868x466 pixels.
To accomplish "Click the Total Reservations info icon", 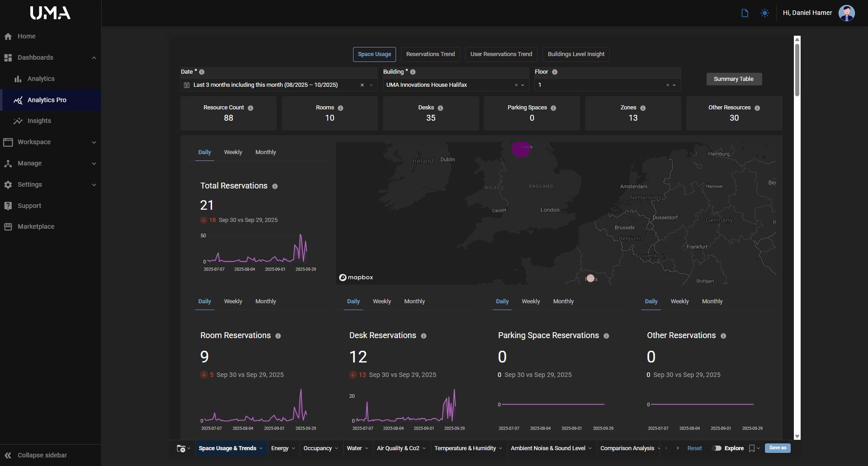I will [x=275, y=186].
